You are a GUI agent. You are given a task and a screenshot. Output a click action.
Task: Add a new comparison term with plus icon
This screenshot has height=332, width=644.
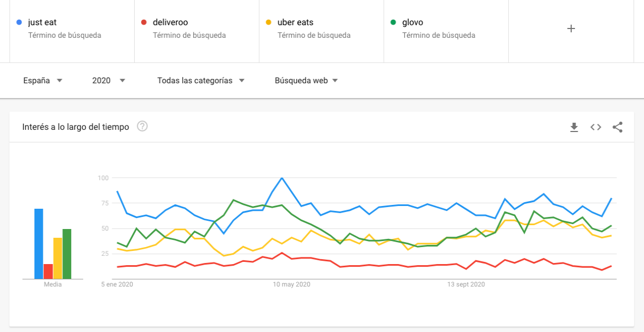[571, 28]
